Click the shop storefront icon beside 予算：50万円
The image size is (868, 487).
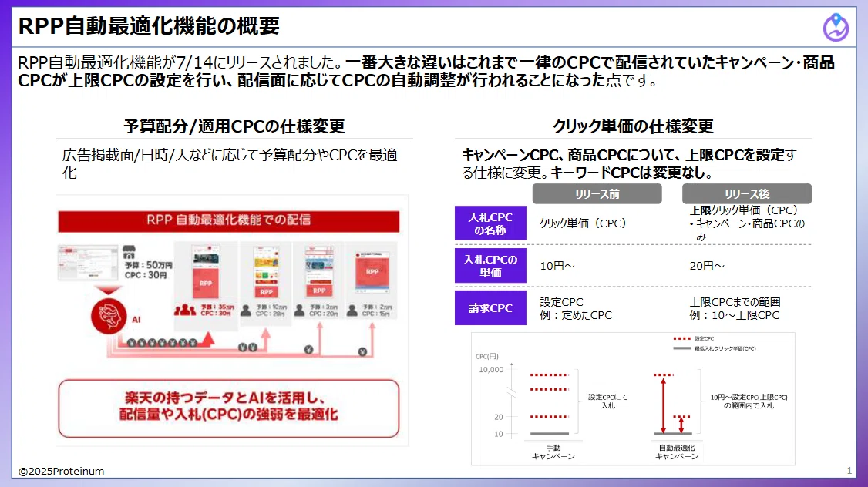[129, 252]
